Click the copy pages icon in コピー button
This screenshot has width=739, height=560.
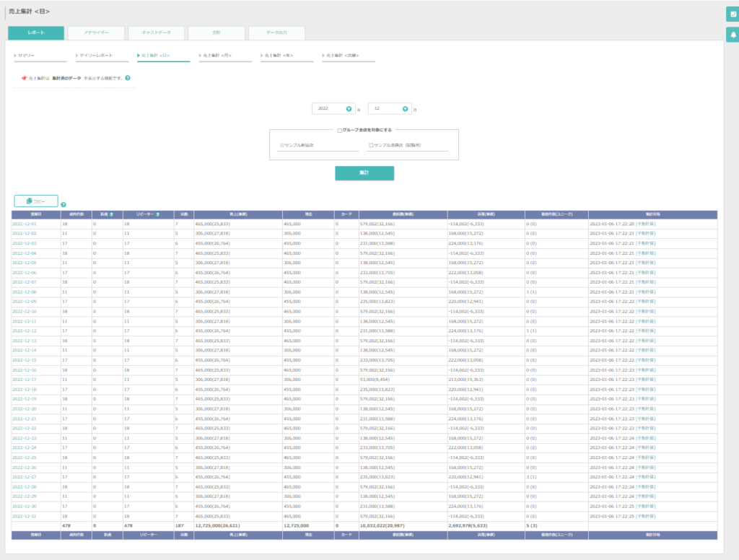click(29, 201)
